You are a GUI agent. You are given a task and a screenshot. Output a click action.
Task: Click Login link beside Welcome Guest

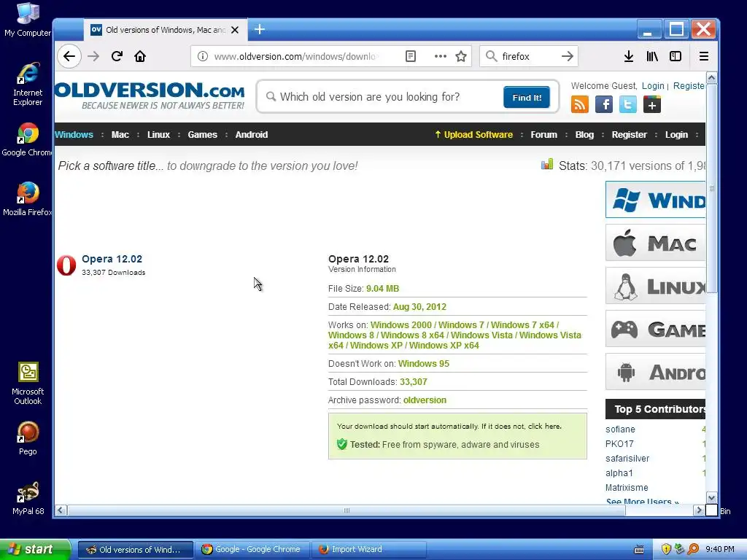653,86
